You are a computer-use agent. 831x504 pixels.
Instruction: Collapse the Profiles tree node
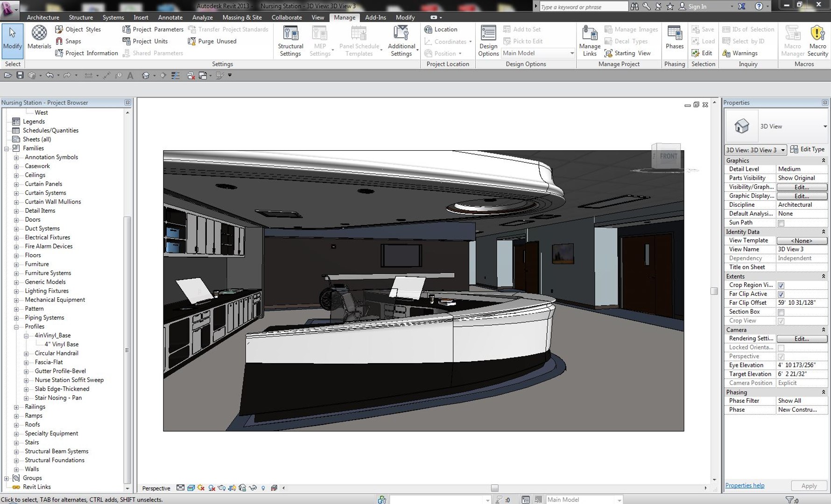(16, 327)
